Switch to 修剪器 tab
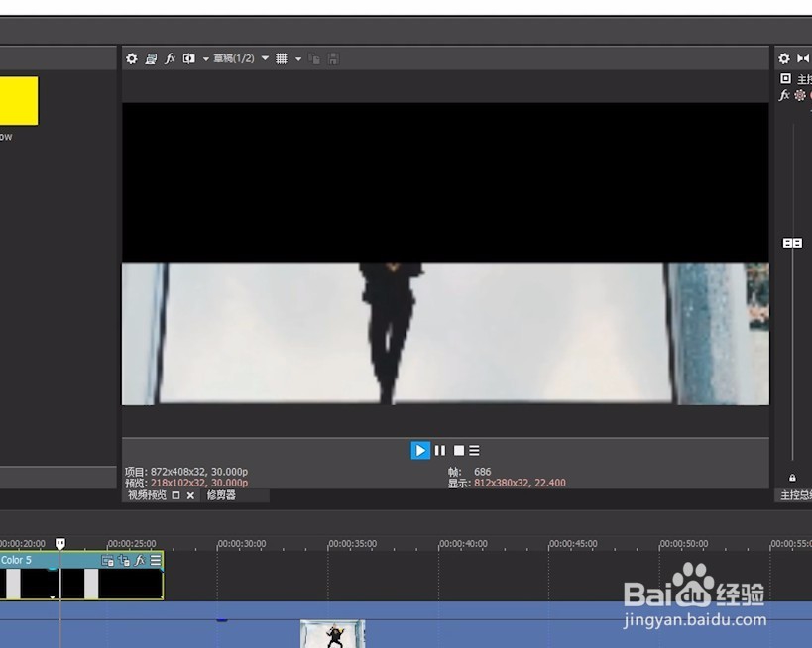The image size is (812, 648). tap(221, 495)
